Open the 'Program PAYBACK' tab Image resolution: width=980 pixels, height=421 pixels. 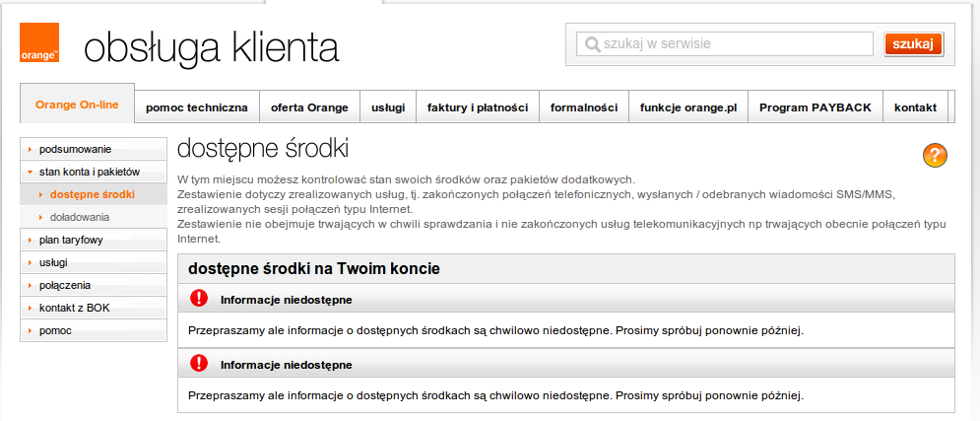[815, 107]
